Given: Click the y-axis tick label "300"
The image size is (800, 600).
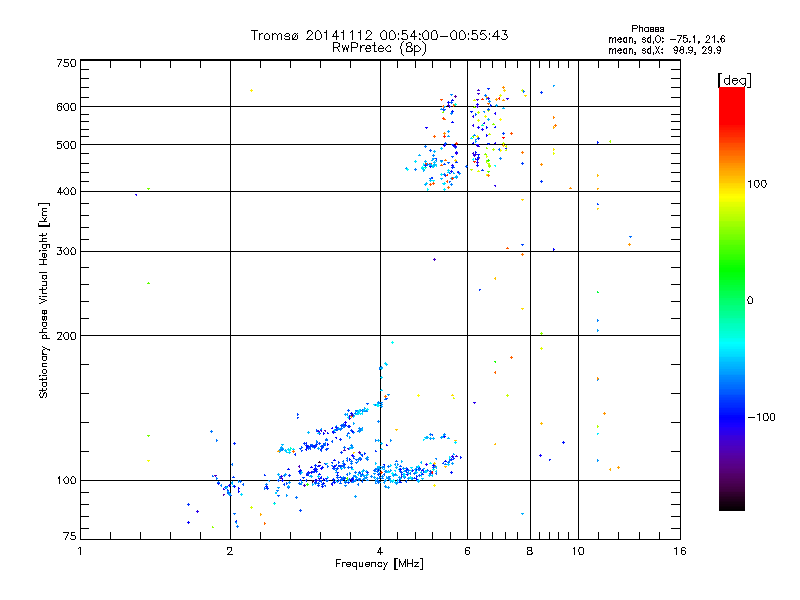Looking at the screenshot, I should pos(66,252).
